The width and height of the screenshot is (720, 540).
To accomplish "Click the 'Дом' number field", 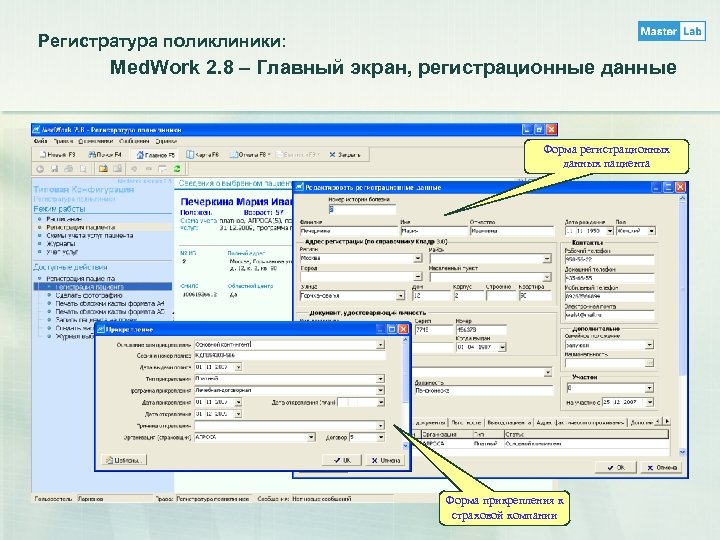I will click(431, 296).
